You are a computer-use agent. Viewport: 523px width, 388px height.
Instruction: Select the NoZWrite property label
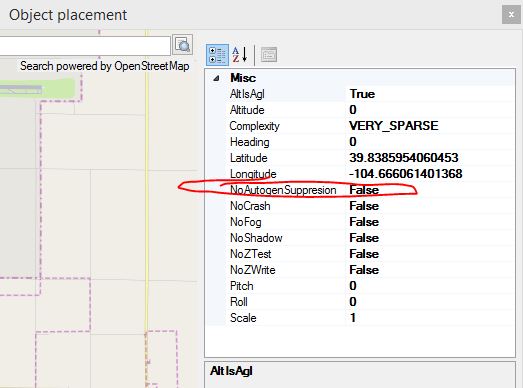coord(252,270)
